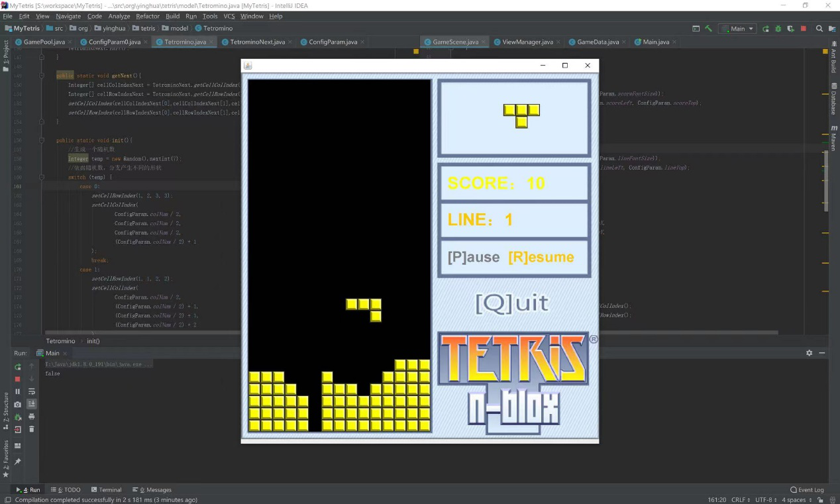The height and width of the screenshot is (504, 840).
Task: Open the Run panel settings gear
Action: point(809,353)
